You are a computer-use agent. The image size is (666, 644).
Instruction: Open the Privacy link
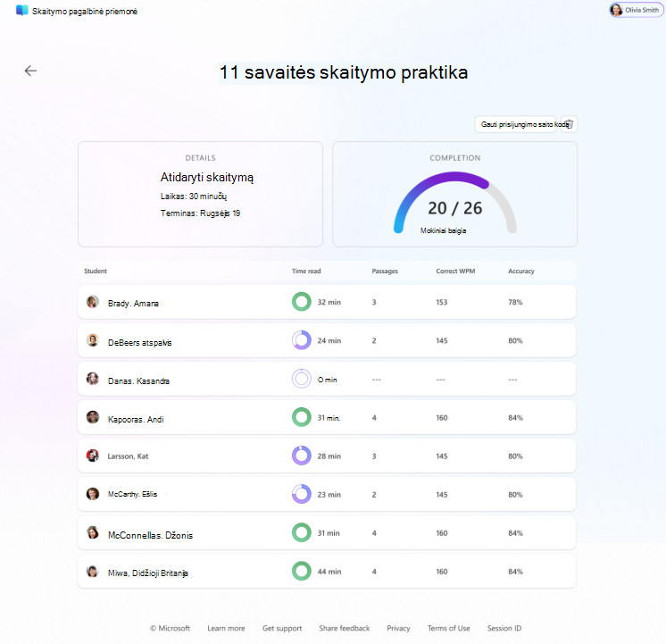[398, 628]
